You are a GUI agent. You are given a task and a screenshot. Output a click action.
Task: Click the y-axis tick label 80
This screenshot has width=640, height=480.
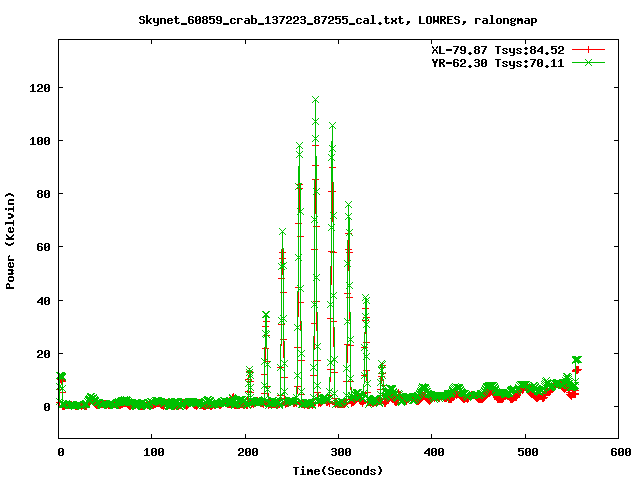43,194
